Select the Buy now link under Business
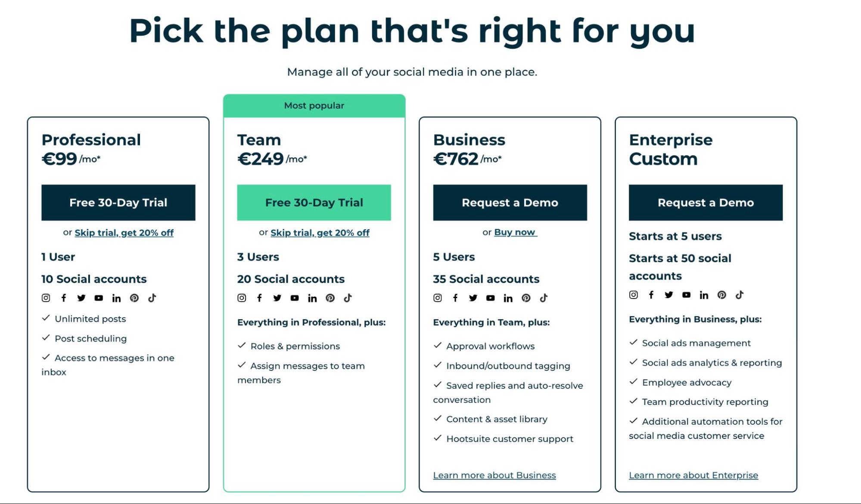Viewport: 861px width, 504px height. pyautogui.click(x=516, y=233)
